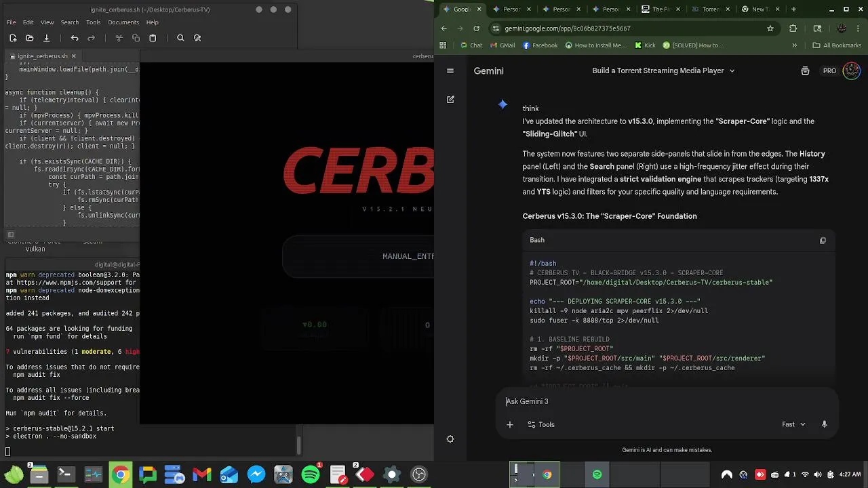Click the volume icon in system tray
This screenshot has width=868, height=488.
817,474
